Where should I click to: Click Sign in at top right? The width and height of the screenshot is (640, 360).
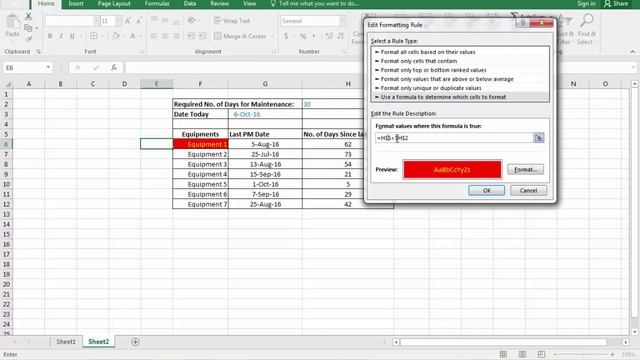point(586,4)
